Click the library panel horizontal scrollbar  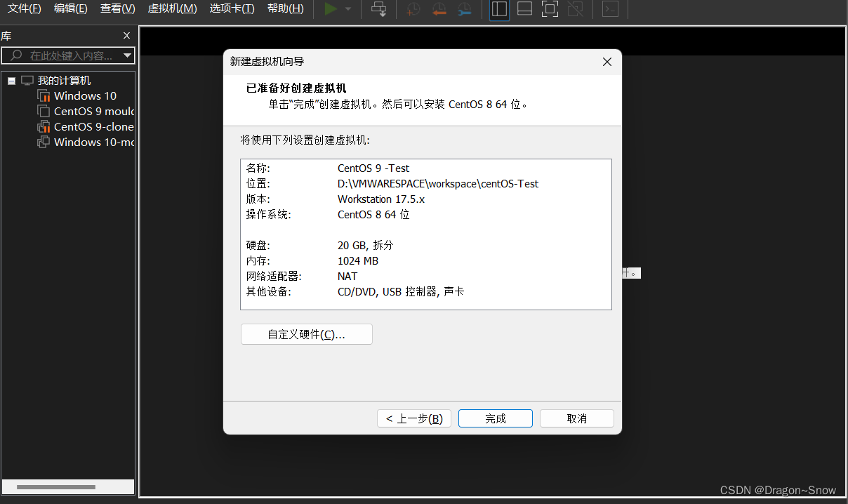coord(55,487)
